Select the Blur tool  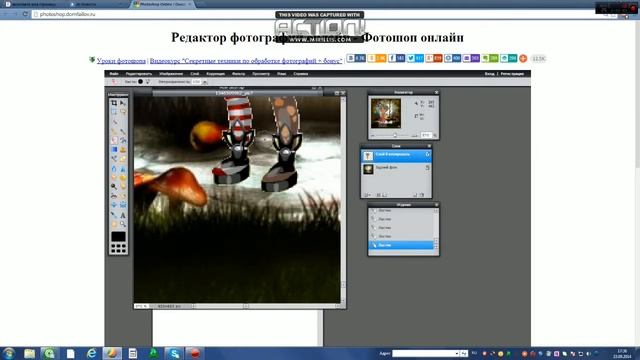114,168
